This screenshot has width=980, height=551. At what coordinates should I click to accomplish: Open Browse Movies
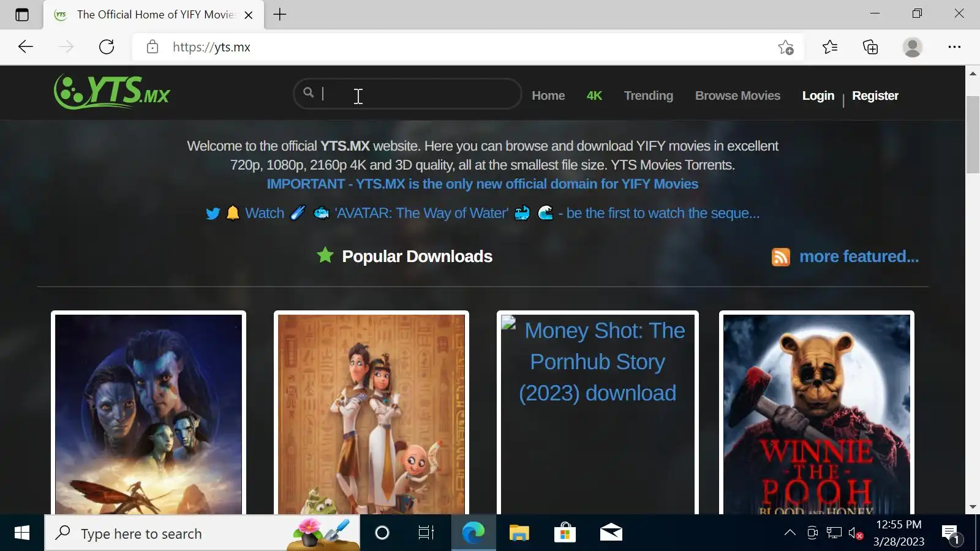click(737, 96)
